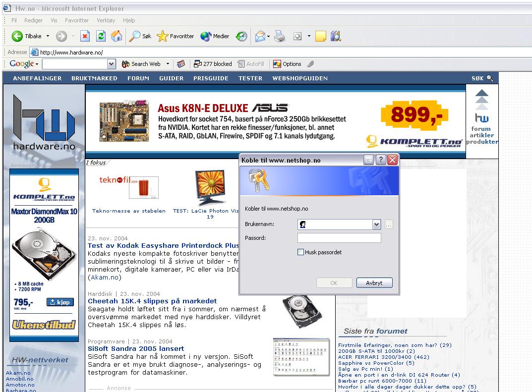This screenshot has width=532, height=392.
Task: Click the Google toolbar highlighter pen icon
Action: click(310, 64)
